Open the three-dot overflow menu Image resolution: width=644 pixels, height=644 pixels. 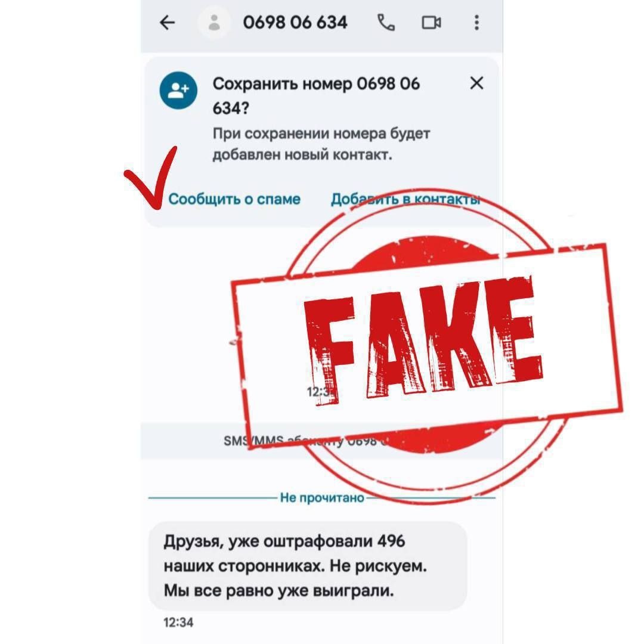(476, 23)
